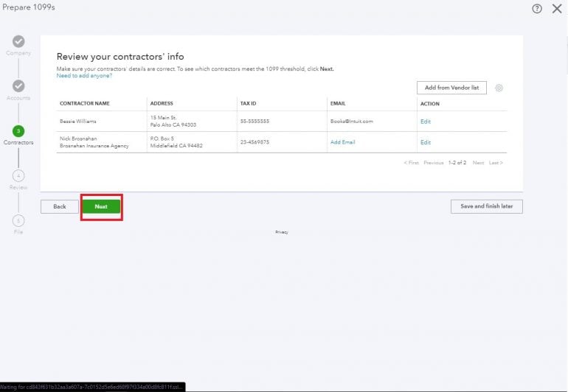Click the Back button

point(59,206)
